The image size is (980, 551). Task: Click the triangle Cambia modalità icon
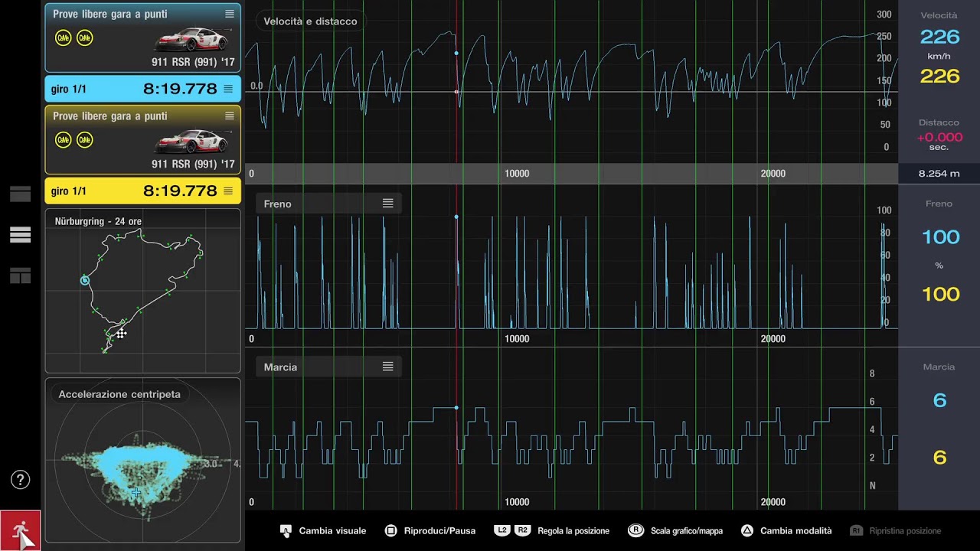747,530
